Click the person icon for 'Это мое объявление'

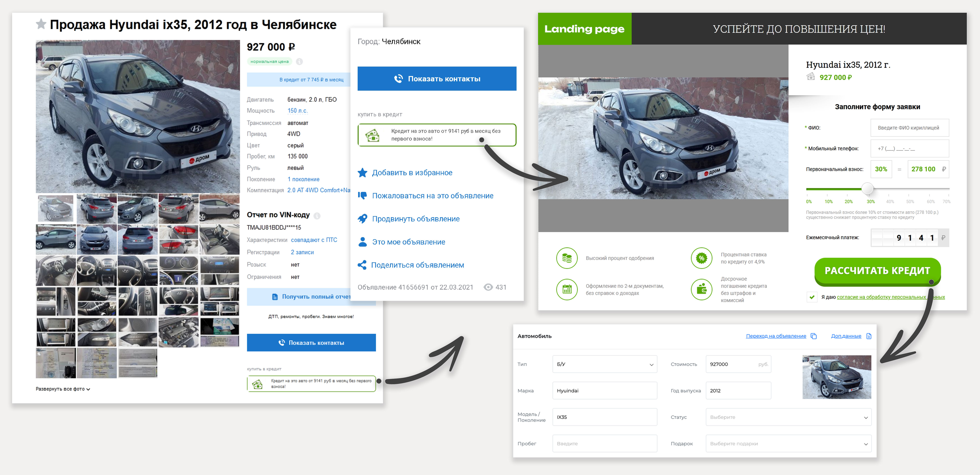pyautogui.click(x=363, y=242)
